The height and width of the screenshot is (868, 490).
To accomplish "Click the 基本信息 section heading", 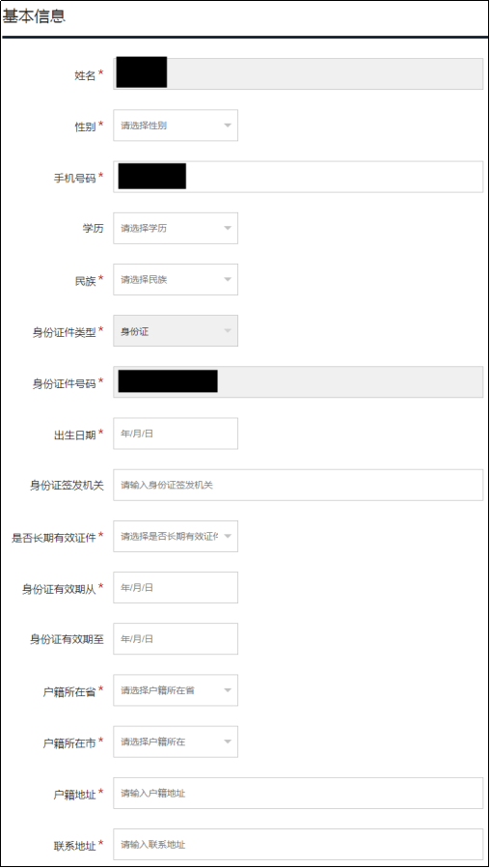I will [x=35, y=16].
